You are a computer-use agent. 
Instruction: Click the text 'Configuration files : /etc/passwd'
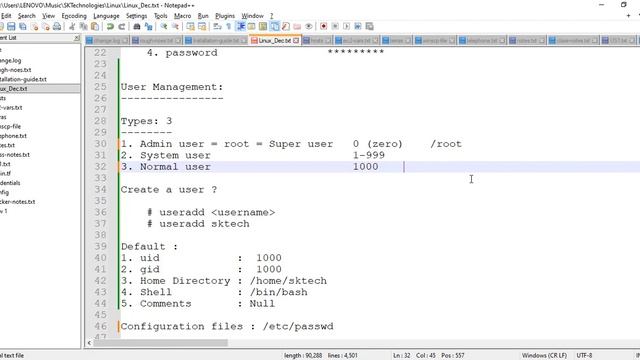click(x=227, y=327)
